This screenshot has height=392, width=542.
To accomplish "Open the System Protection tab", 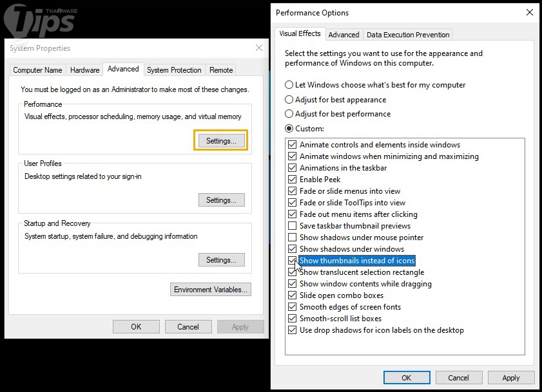I will click(174, 70).
